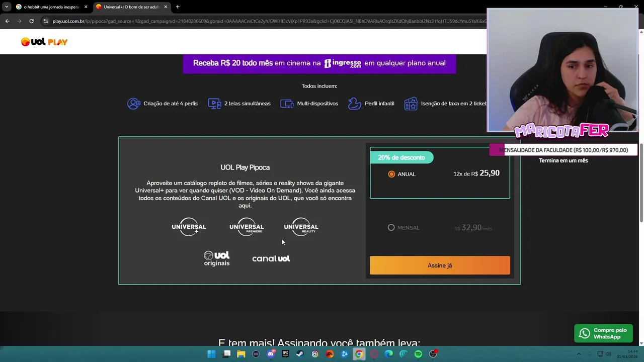This screenshot has width=644, height=362.
Task: Open Steam from the taskbar
Action: click(300, 354)
